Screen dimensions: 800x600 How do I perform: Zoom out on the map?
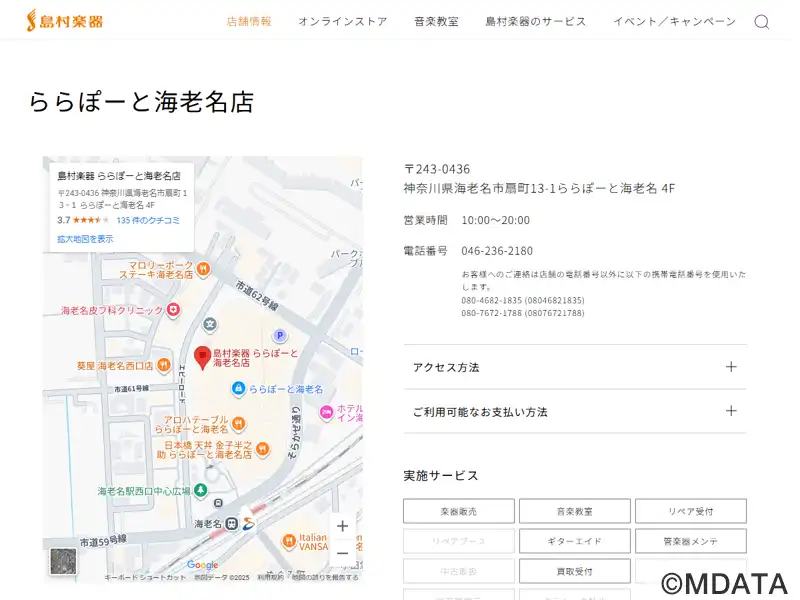(x=342, y=553)
